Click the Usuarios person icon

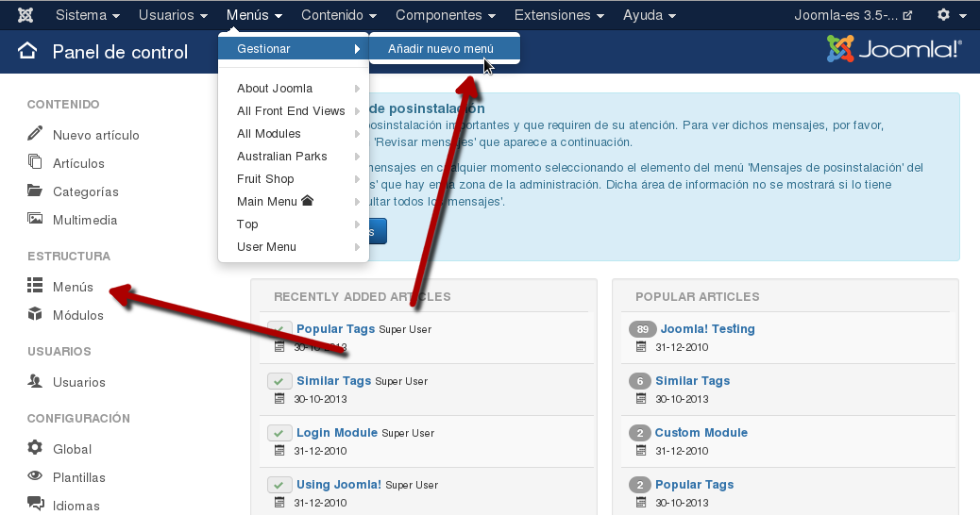35,381
